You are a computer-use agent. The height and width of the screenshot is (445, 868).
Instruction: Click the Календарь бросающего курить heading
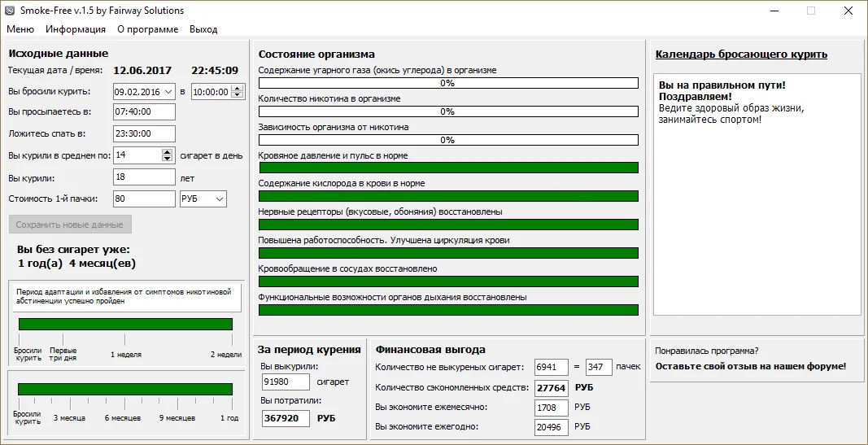click(741, 55)
